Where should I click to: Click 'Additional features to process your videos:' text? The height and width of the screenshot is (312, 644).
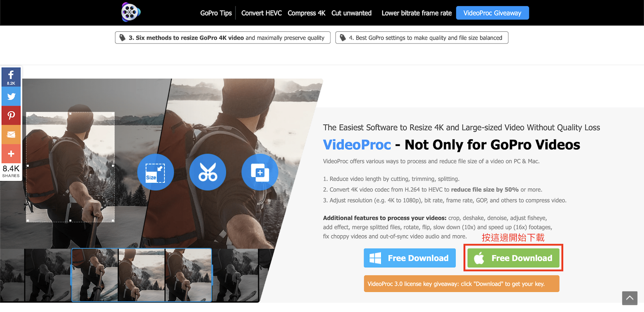tap(384, 218)
